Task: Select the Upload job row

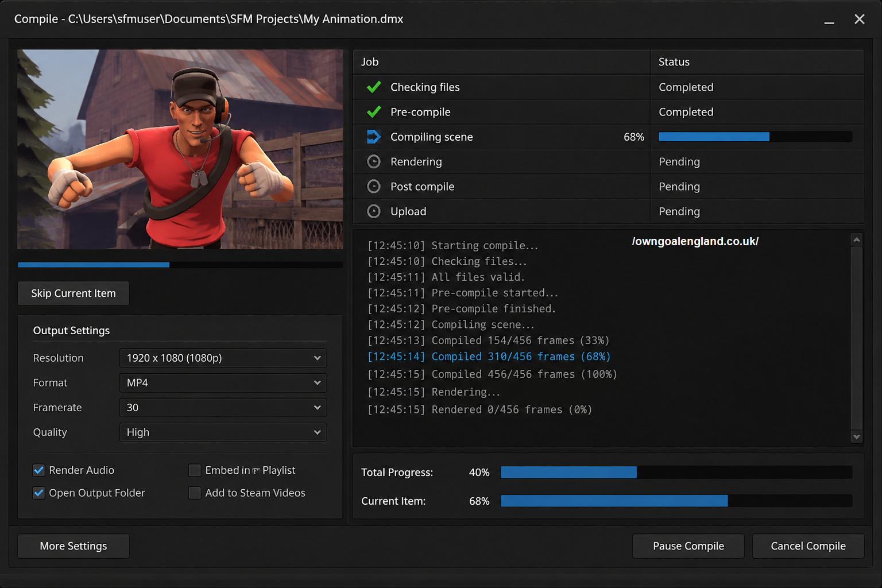Action: 609,211
